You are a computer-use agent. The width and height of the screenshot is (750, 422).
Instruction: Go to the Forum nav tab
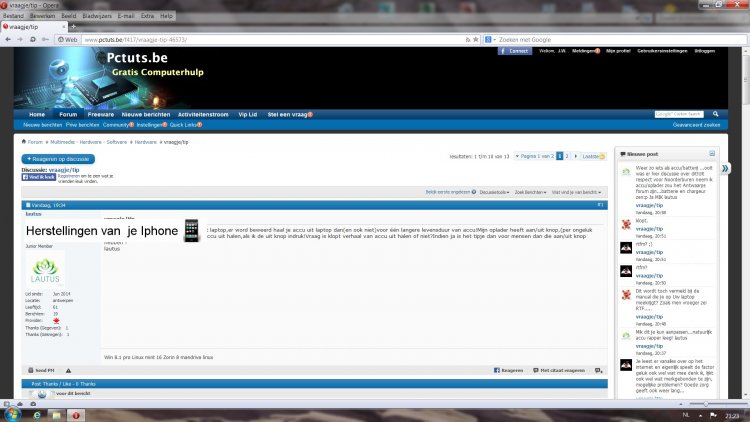tap(68, 114)
